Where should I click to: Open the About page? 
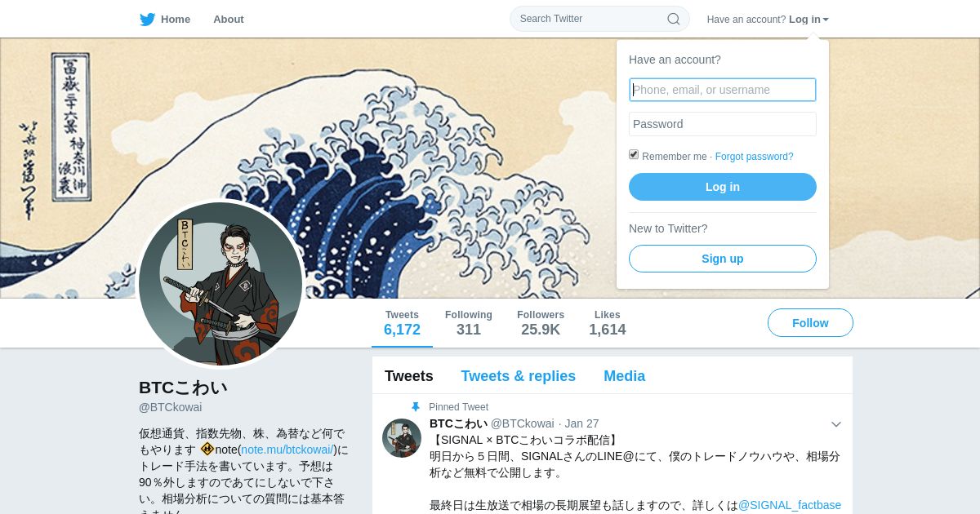229,19
